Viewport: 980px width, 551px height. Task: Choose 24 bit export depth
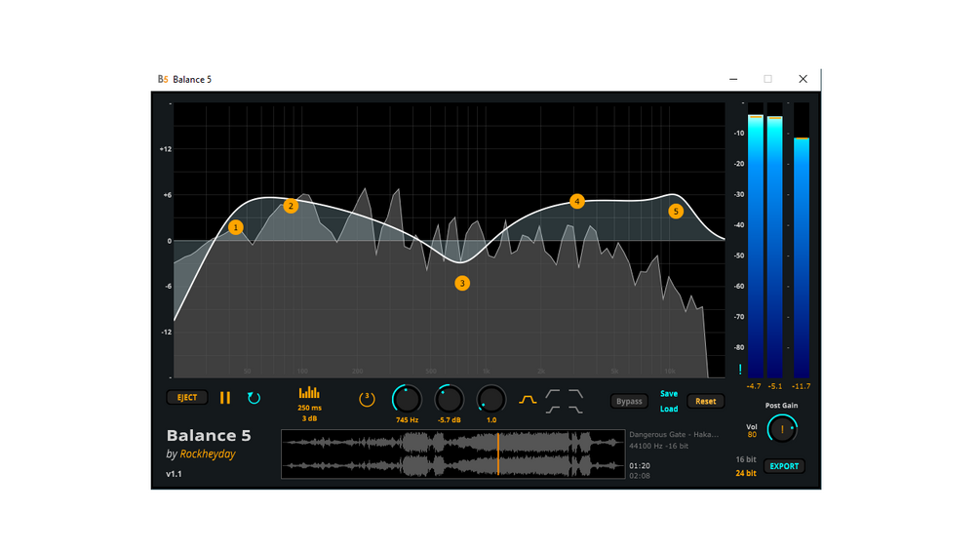click(x=746, y=473)
